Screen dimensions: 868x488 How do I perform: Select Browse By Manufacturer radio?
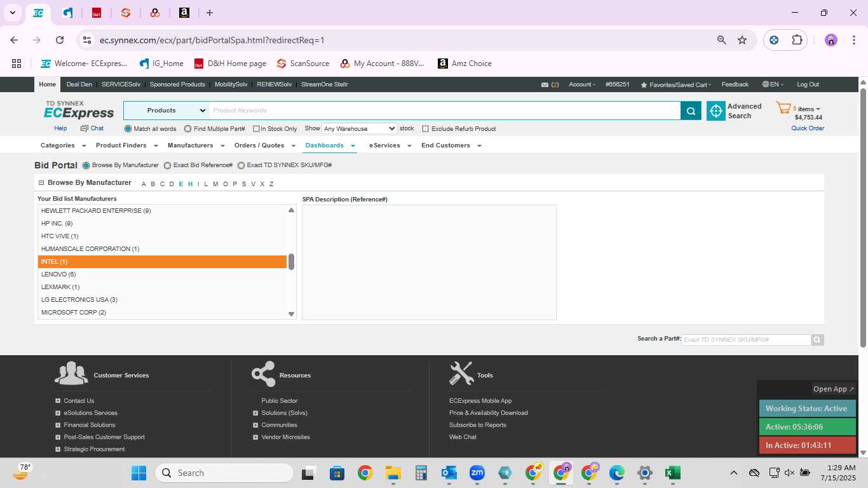[x=86, y=165]
